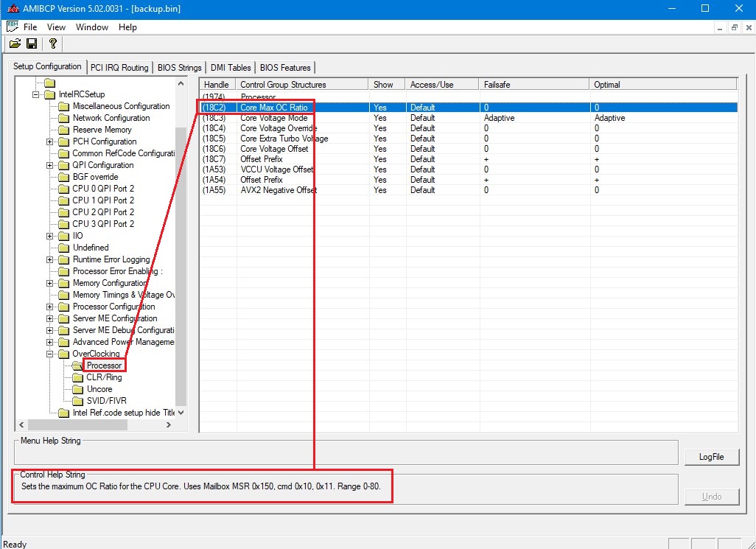Image resolution: width=756 pixels, height=549 pixels.
Task: Restore the inner backup.bin document window
Action: coord(735,28)
